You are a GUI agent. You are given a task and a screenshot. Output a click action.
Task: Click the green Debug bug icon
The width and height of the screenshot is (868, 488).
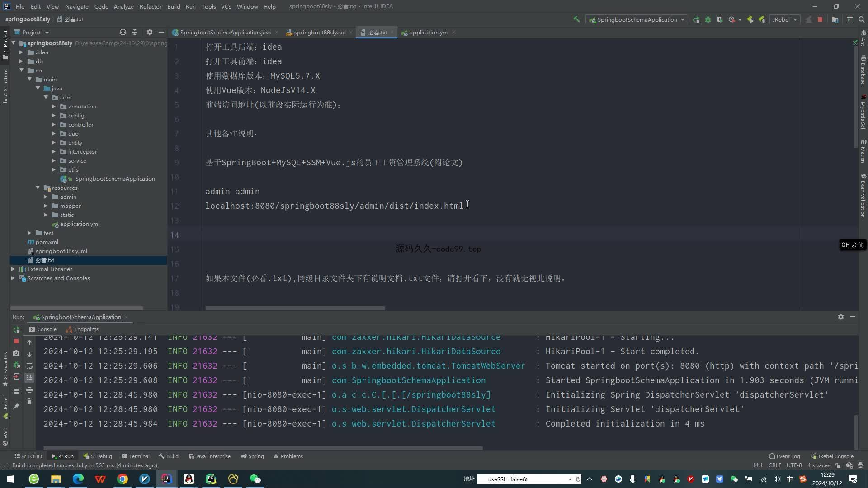coord(708,19)
